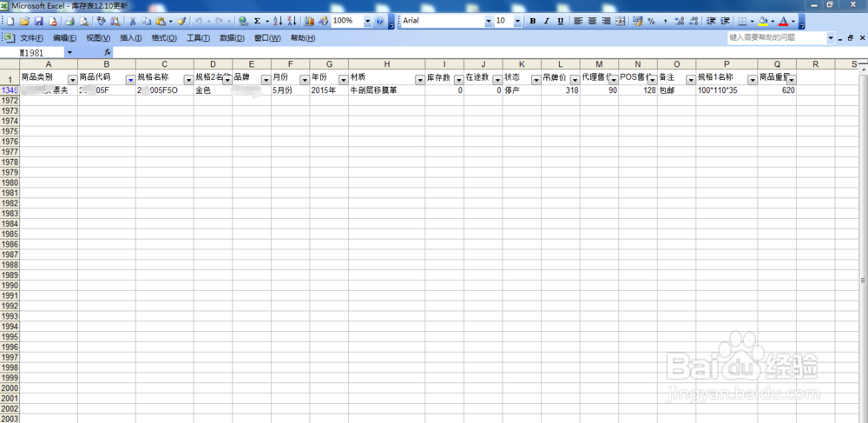The height and width of the screenshot is (423, 868).
Task: Open the 窗口(W) menu
Action: (x=267, y=37)
